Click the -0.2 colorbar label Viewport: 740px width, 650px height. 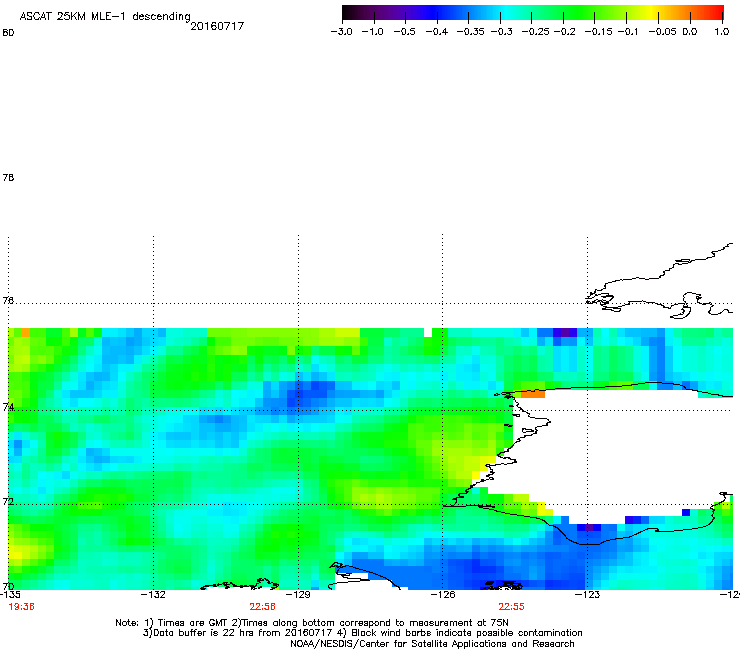click(564, 32)
